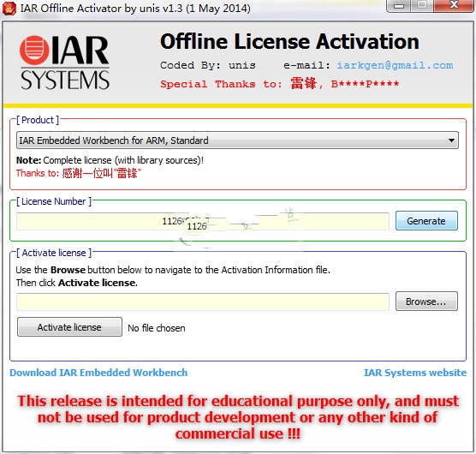
Task: Visit the IAR Systems website link
Action: coord(415,373)
